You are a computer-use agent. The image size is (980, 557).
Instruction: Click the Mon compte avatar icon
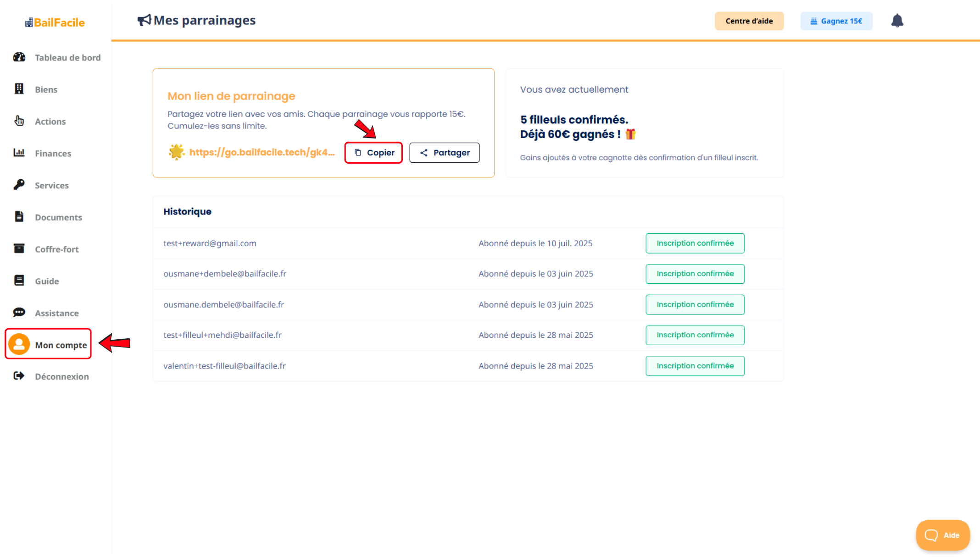pyautogui.click(x=19, y=344)
